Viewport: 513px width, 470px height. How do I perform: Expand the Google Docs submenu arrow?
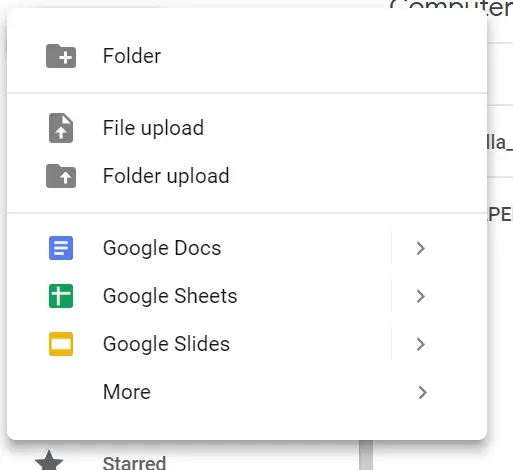coord(421,248)
